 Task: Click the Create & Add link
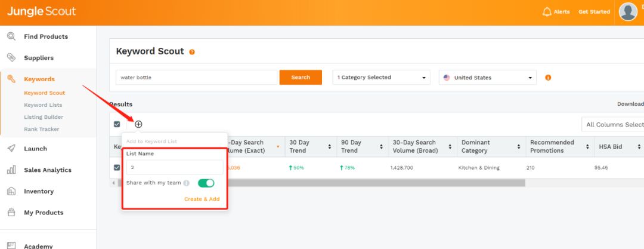[202, 199]
